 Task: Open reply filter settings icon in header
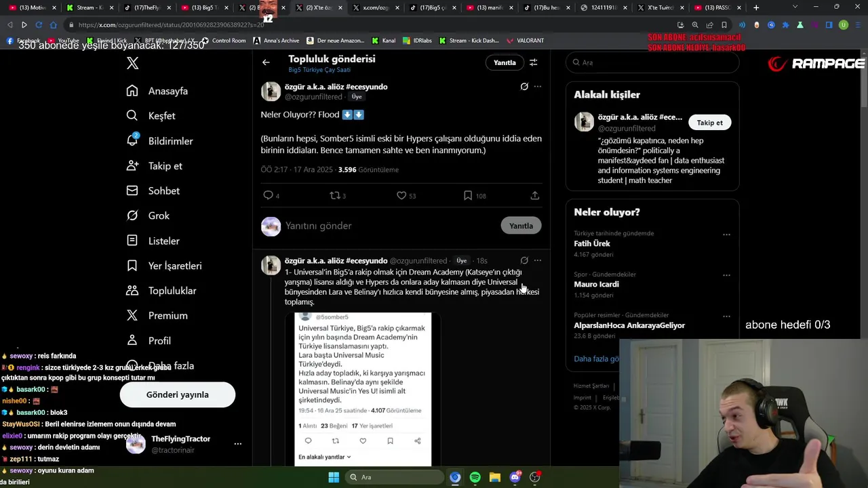pyautogui.click(x=534, y=62)
